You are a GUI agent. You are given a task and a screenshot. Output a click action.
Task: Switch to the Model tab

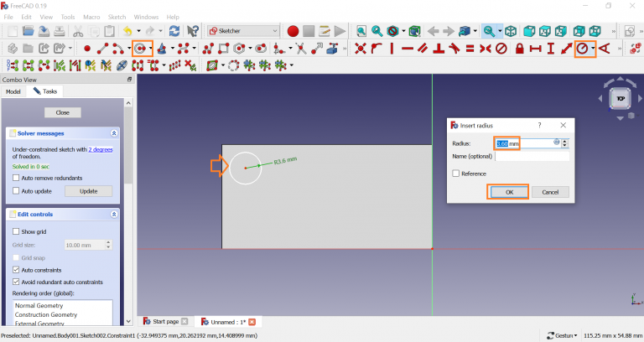click(x=13, y=91)
